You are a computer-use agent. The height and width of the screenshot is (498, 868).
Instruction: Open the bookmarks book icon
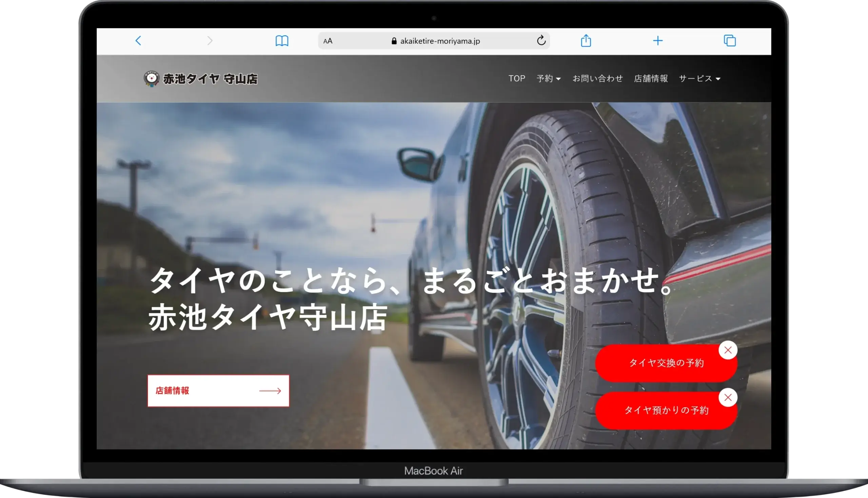click(x=282, y=41)
